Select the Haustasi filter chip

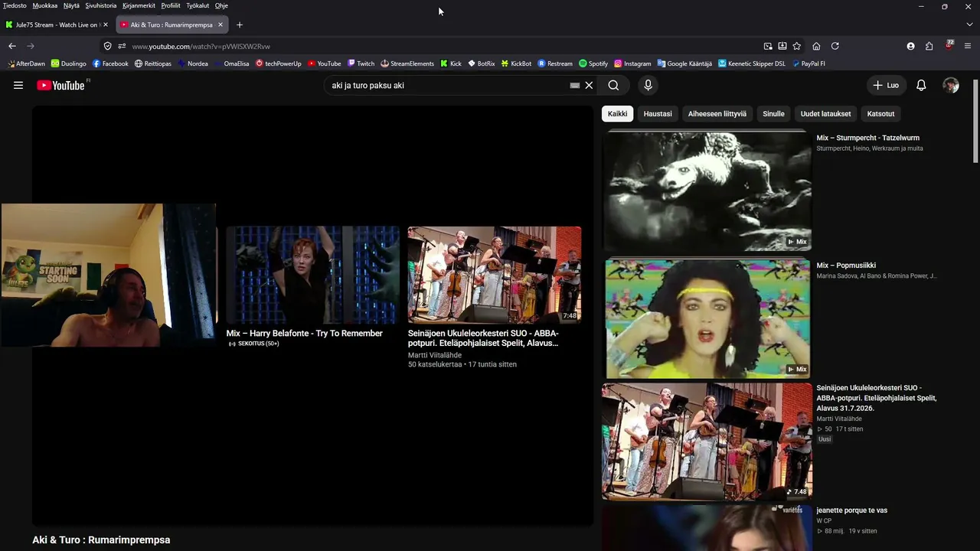(658, 114)
